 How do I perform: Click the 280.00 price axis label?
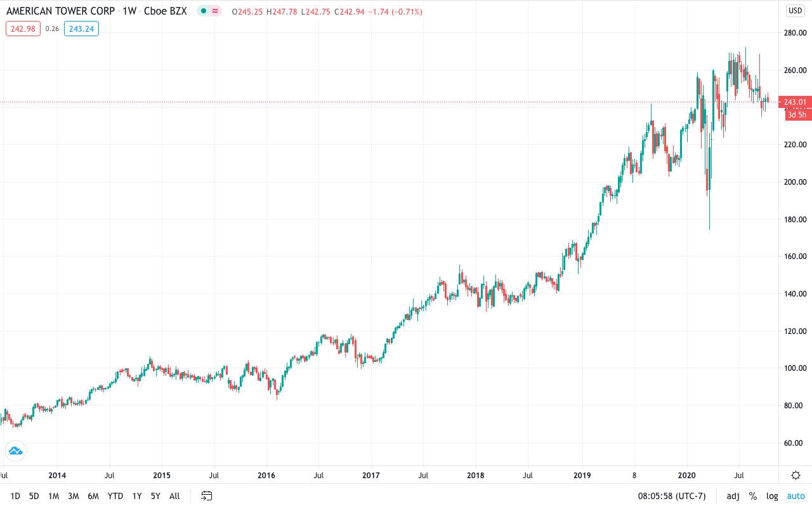click(794, 33)
